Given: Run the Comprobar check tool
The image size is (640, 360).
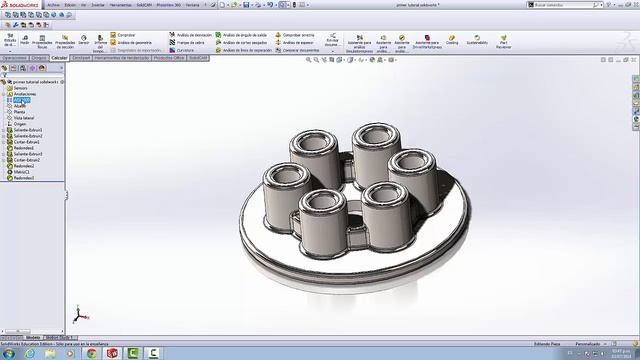Looking at the screenshot, I should [122, 35].
